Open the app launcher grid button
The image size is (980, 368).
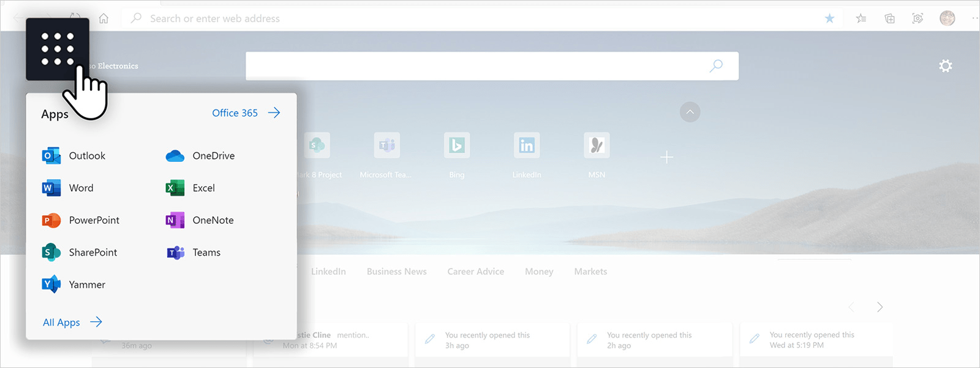58,49
